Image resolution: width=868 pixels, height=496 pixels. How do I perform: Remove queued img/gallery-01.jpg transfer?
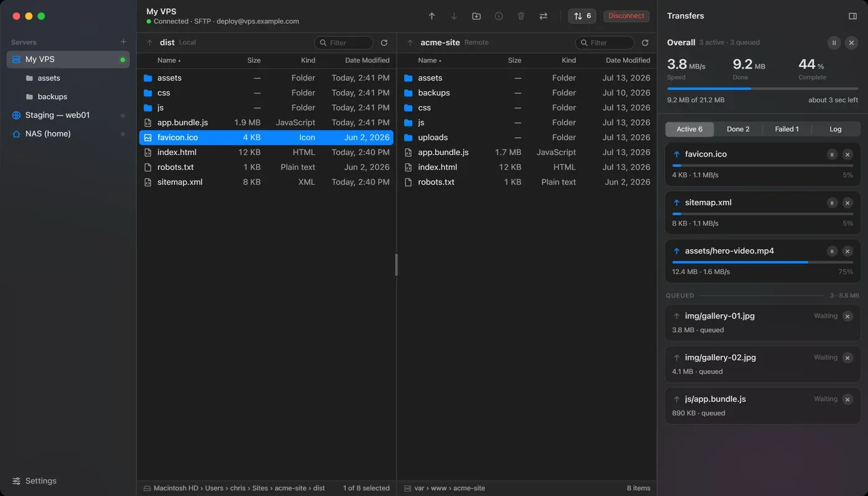pyautogui.click(x=848, y=316)
